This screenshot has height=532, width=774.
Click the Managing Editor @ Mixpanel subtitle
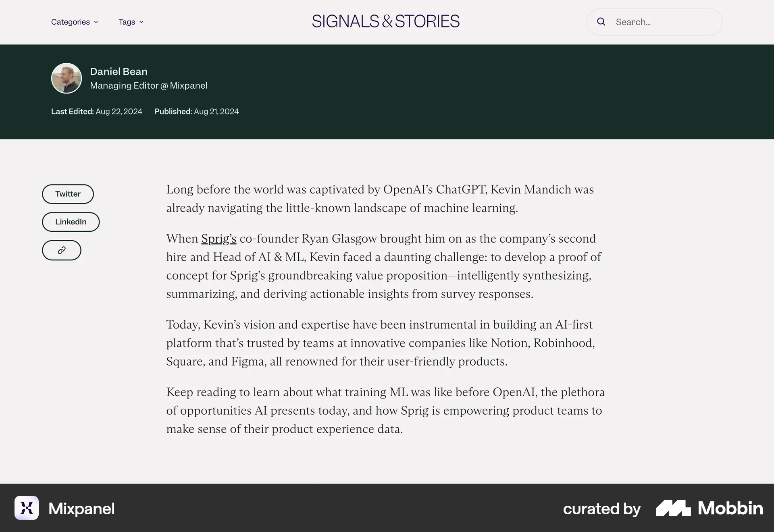coord(148,85)
